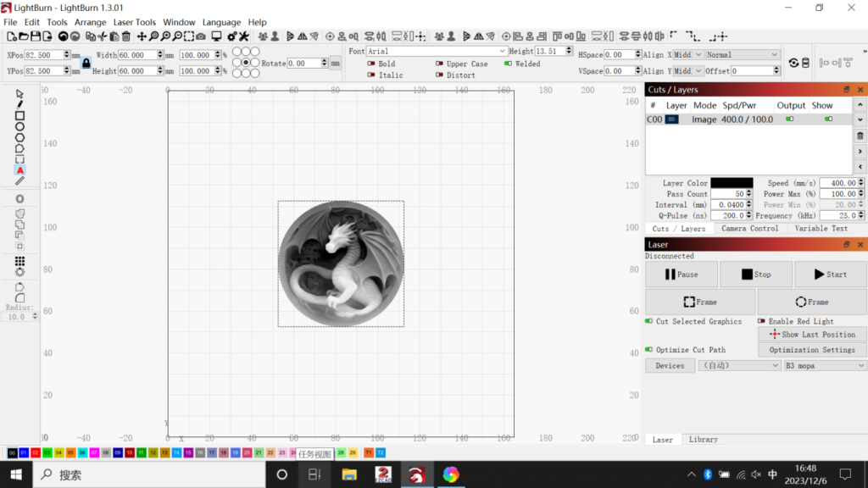868x488 pixels.
Task: Pick the Ellipse drawing tool
Action: click(x=20, y=126)
